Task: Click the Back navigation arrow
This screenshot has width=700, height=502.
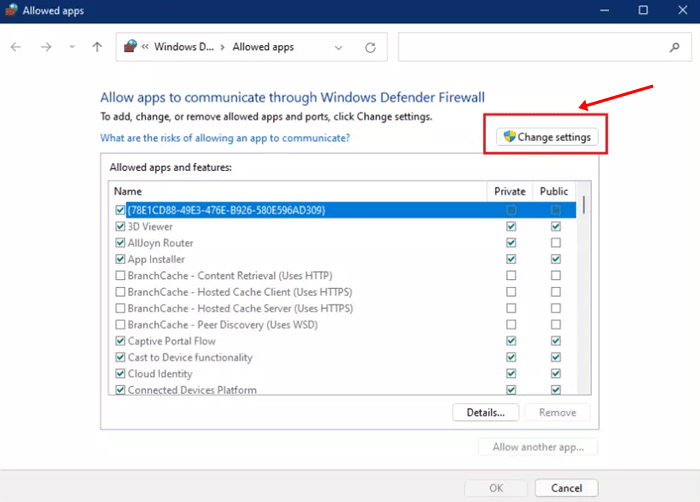Action: point(18,47)
